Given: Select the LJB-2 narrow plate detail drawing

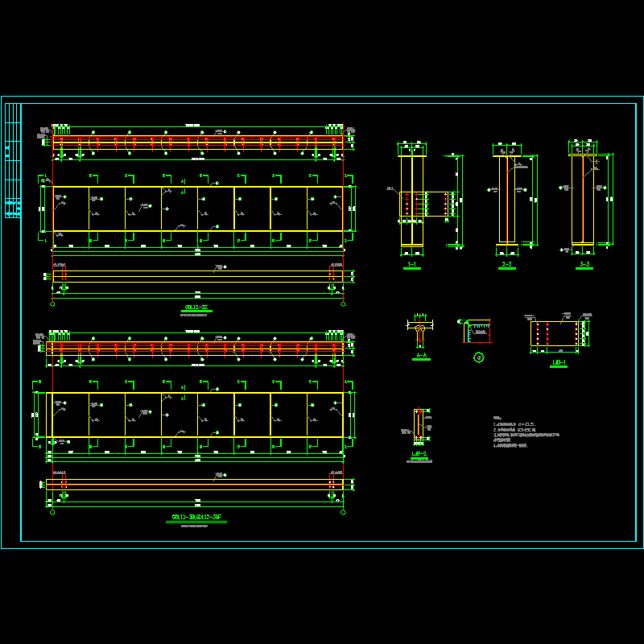Looking at the screenshot, I should click(x=419, y=425).
